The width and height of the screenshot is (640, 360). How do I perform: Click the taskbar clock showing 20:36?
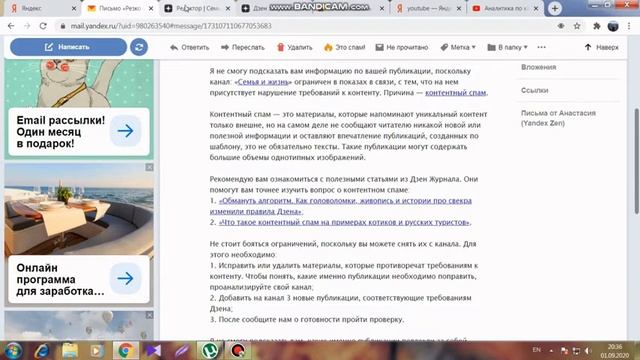615,351
